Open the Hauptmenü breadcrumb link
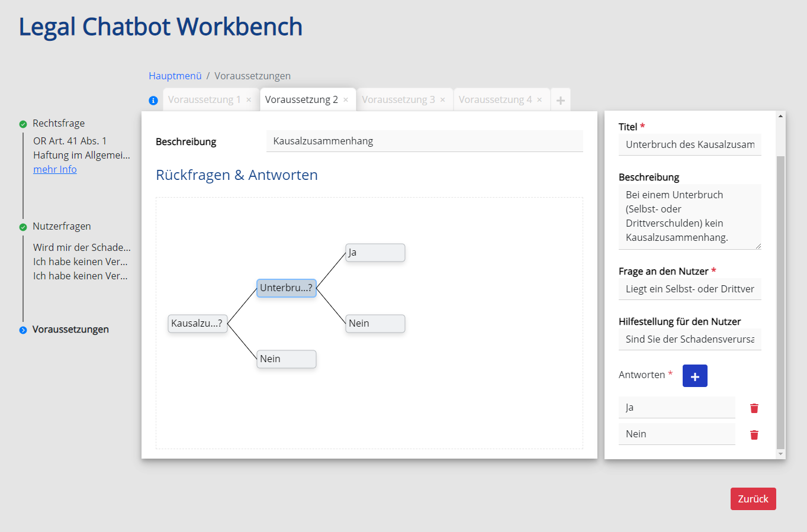The height and width of the screenshot is (532, 807). (175, 76)
